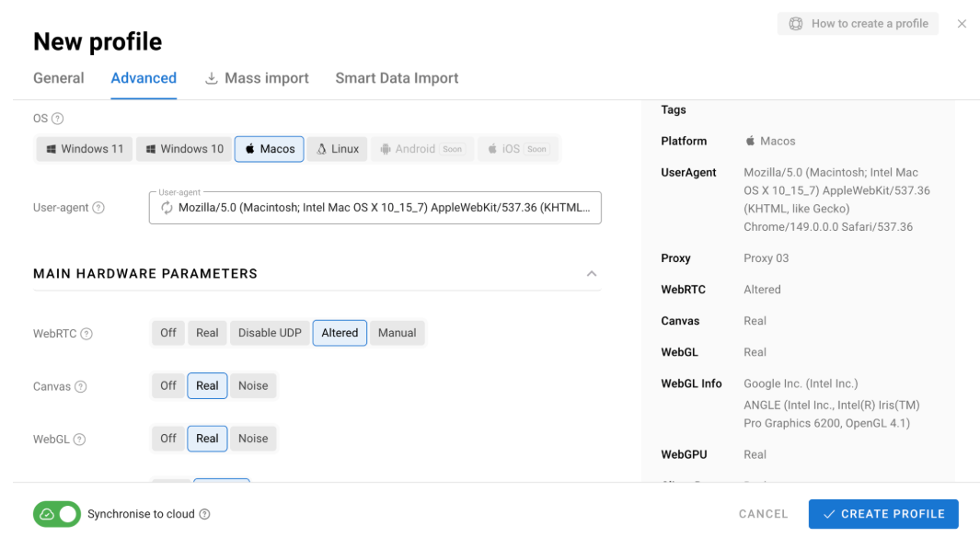Set Canvas to Real
Image resolution: width=980 pixels, height=549 pixels.
tap(207, 386)
